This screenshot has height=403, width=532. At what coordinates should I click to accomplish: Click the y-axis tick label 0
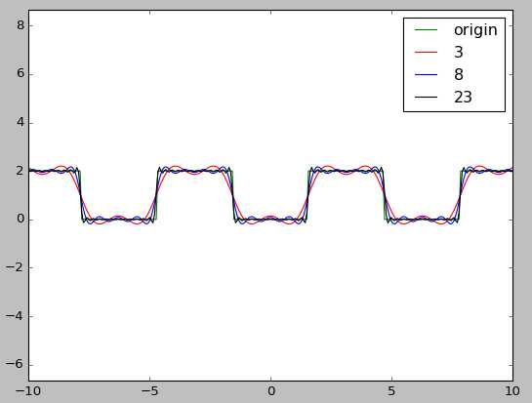pos(20,220)
